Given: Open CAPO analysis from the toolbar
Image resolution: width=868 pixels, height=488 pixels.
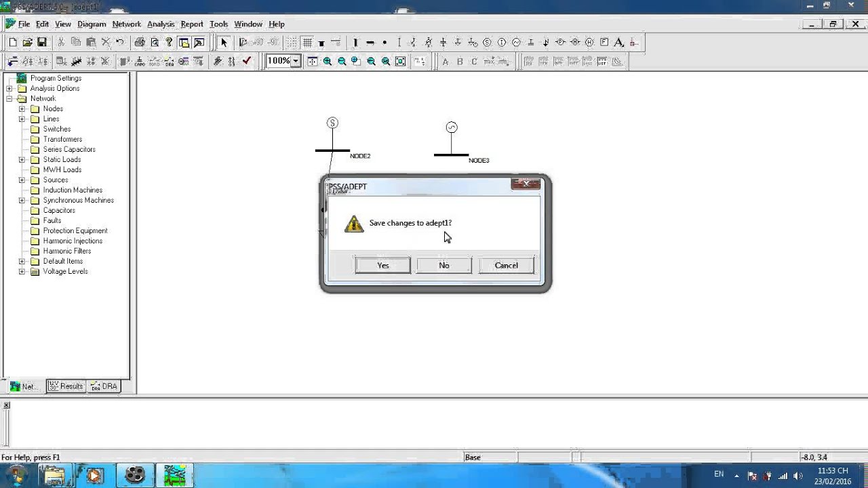Looking at the screenshot, I should [139, 61].
